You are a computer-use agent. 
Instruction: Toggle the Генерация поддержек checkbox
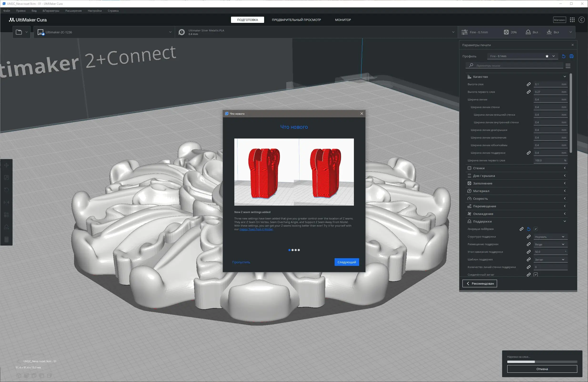[536, 229]
